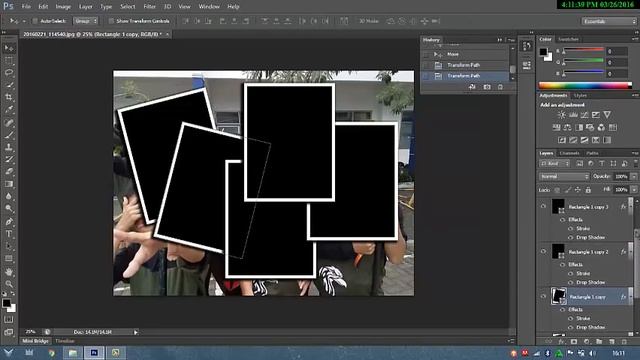Open the layer Kind filter dropdown
This screenshot has width=640, height=360.
coord(554,164)
